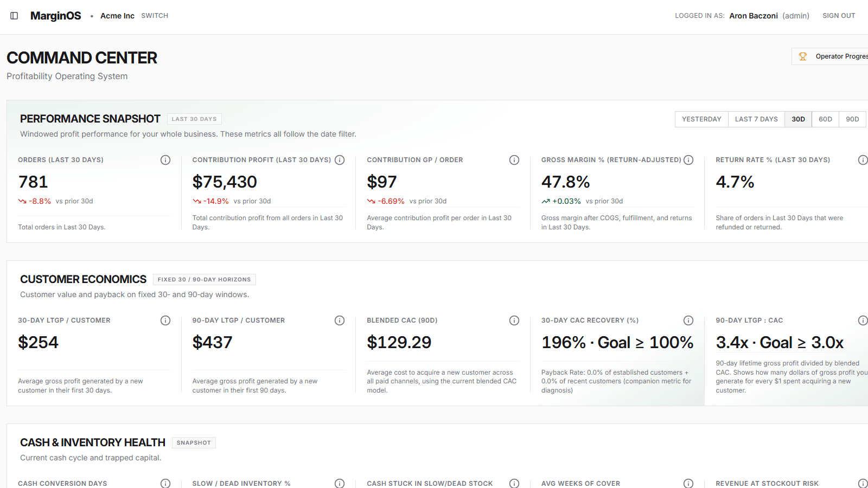The height and width of the screenshot is (488, 868).
Task: Show info for Contribution Profit metric
Action: [x=340, y=160]
